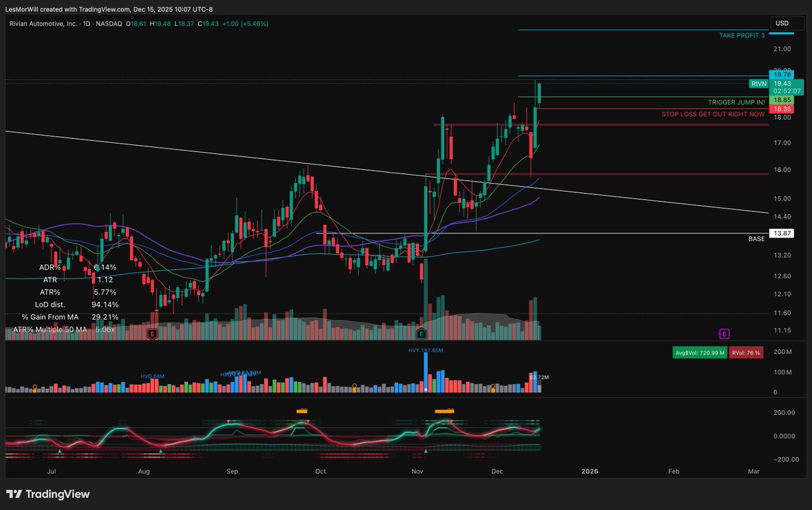Click the Mar time axis label
This screenshot has width=812, height=510.
point(754,471)
